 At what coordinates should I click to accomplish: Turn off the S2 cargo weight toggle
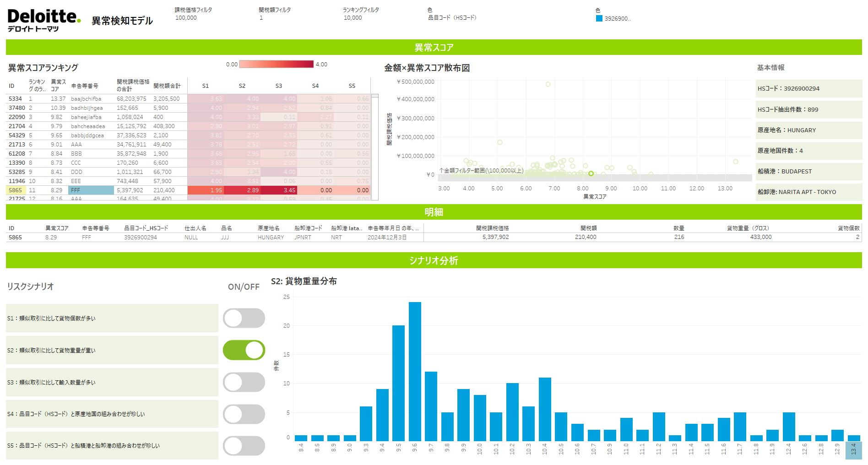click(244, 350)
